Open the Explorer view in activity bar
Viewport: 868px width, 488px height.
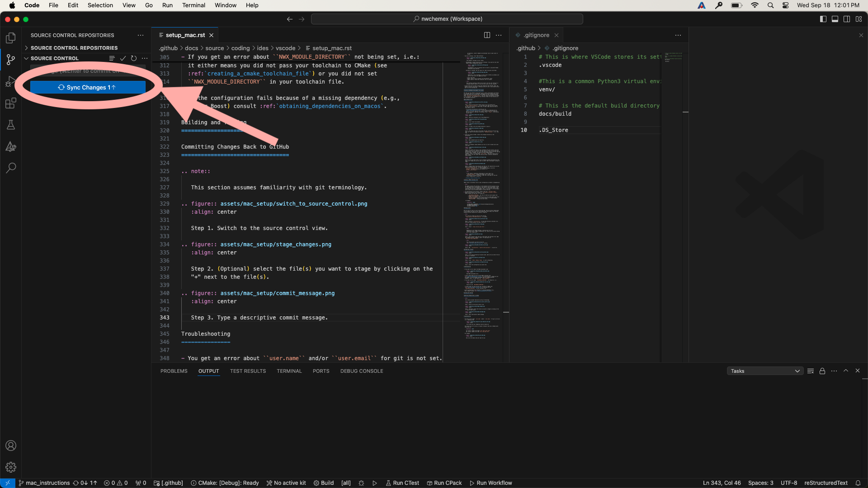[11, 38]
